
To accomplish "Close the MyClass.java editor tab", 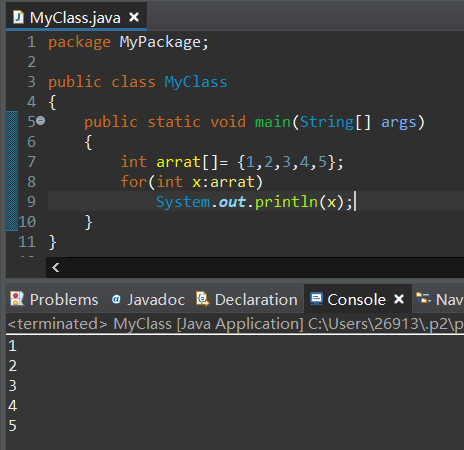I will pos(134,17).
